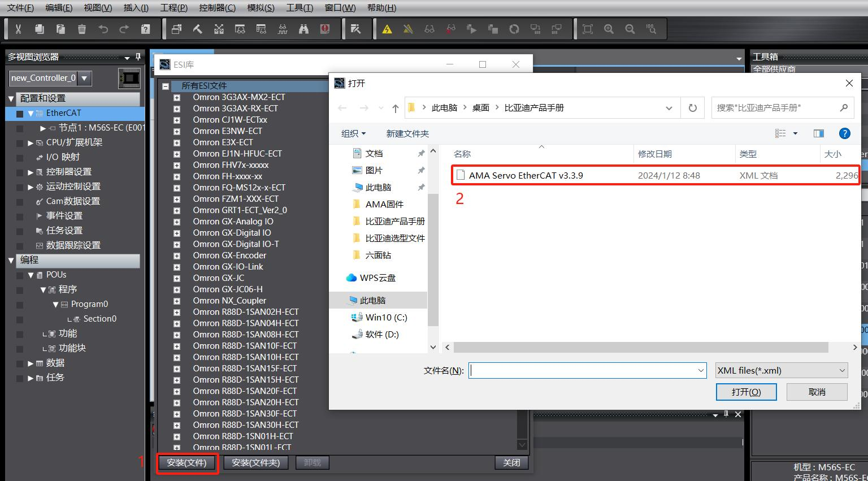Toggle the pin on the 多视图浏览器 panel
868x481 pixels.
click(x=138, y=57)
